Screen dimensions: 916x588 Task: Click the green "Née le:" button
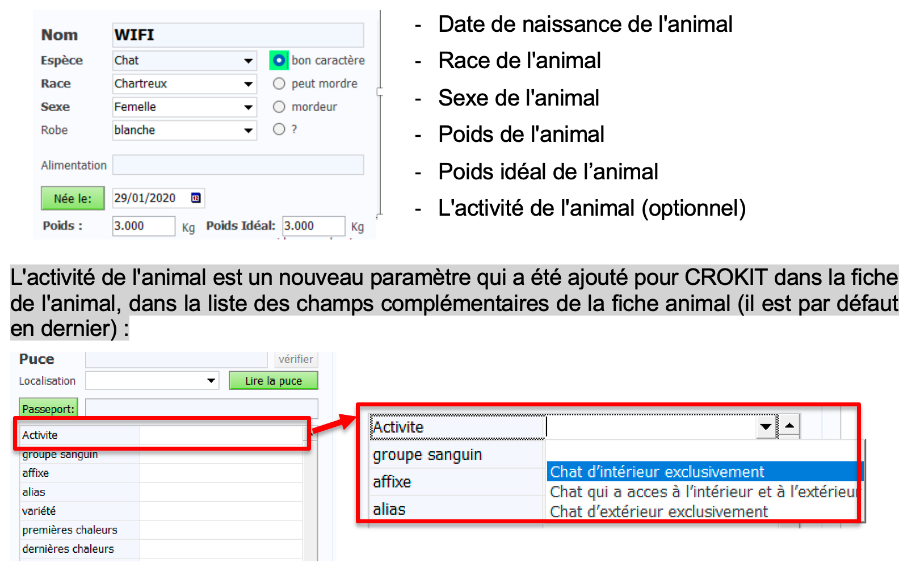pos(73,199)
